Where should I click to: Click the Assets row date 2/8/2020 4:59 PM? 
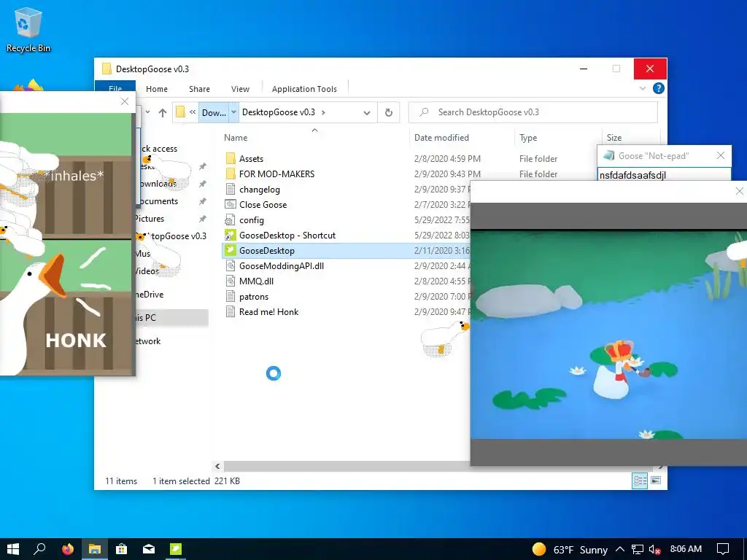[x=447, y=158]
